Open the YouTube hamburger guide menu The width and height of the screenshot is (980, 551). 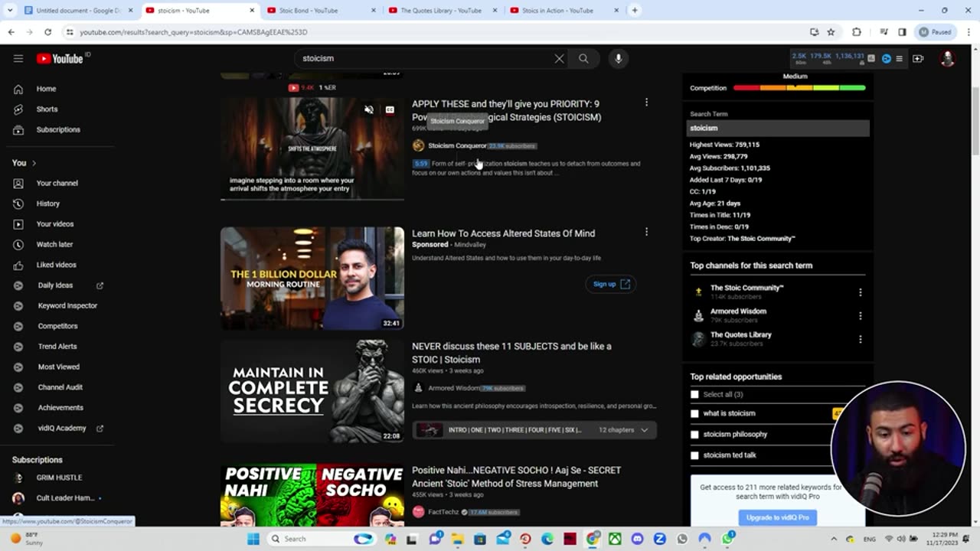pos(18,58)
